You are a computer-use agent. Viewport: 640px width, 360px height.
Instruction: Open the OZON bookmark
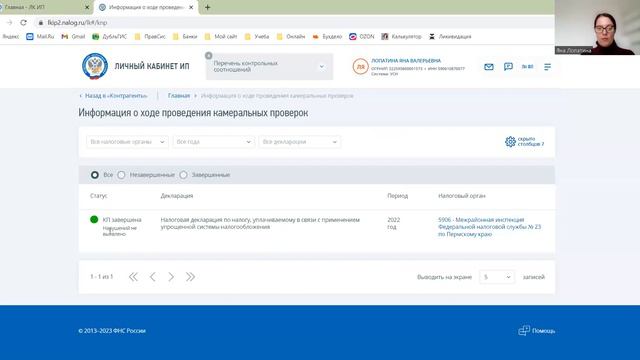tap(362, 36)
